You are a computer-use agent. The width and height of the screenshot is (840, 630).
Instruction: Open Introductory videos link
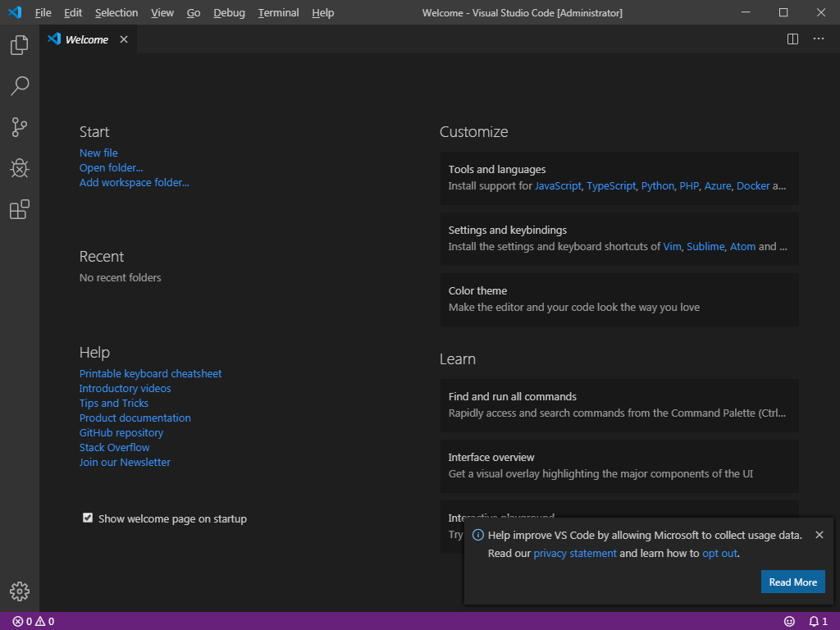[125, 388]
